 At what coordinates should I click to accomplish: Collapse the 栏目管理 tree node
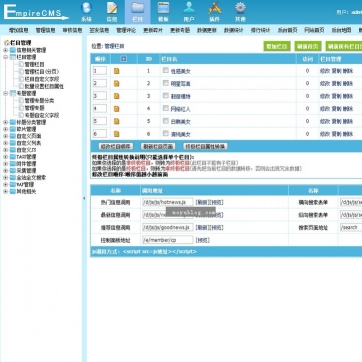point(5,57)
